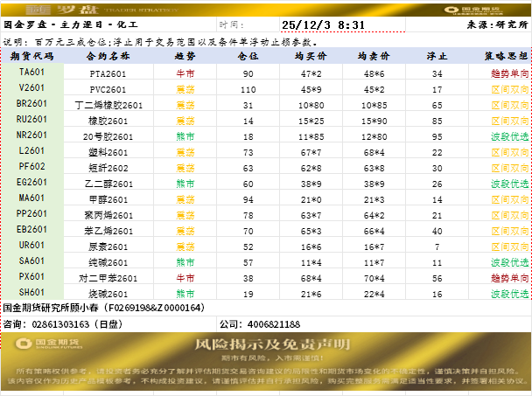
Task: Click buy price 10*80 in the 丁二烯橡胶 row
Action: tap(311, 106)
